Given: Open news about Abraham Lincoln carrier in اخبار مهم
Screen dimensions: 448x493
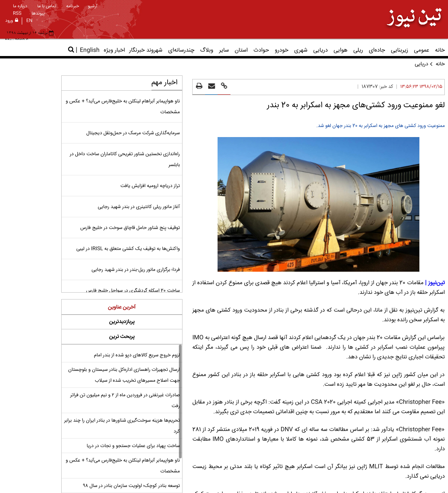Looking at the screenshot, I should [122, 106].
